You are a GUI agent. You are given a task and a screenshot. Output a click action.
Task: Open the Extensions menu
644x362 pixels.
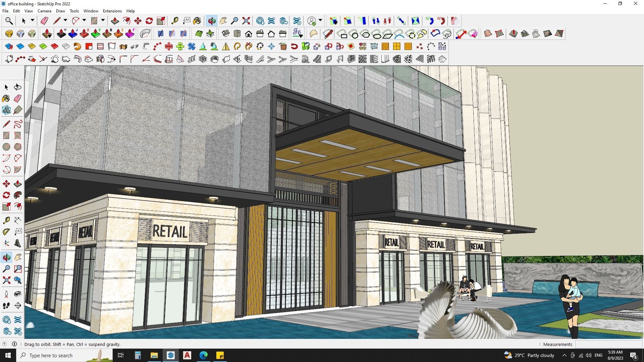(x=112, y=11)
